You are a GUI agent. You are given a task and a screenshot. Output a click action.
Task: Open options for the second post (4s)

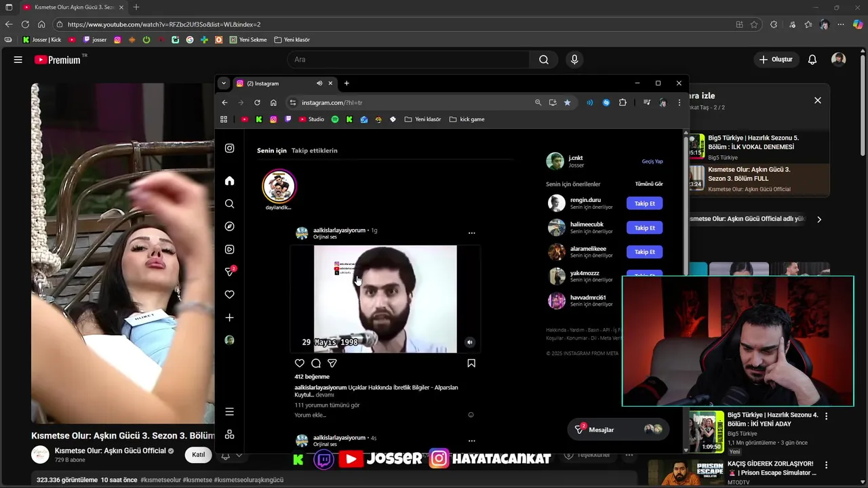471,441
